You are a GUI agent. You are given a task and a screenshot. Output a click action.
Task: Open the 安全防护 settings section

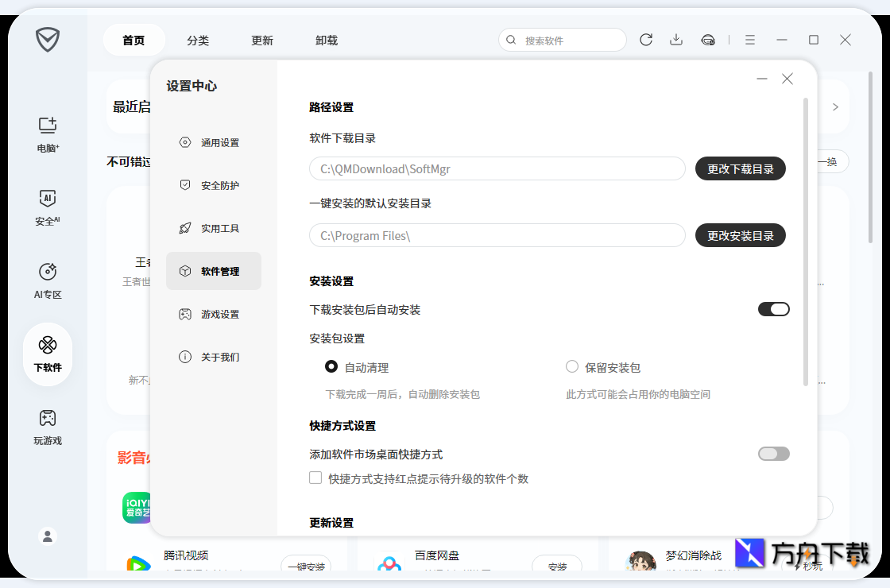[213, 185]
